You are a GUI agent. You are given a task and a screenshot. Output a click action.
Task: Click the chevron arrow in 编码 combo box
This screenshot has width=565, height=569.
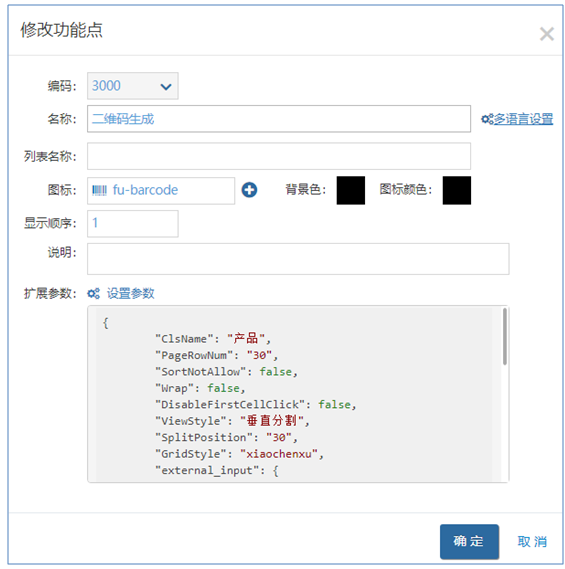click(166, 87)
